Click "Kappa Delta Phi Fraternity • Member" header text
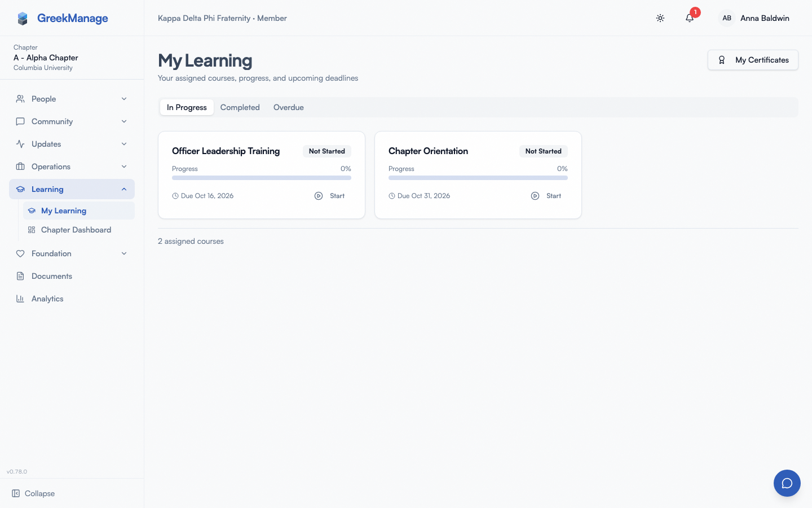This screenshot has width=812, height=508. [222, 18]
